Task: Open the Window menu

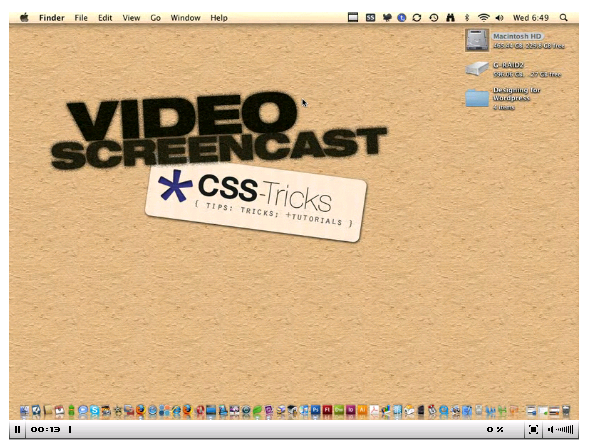Action: 185,18
